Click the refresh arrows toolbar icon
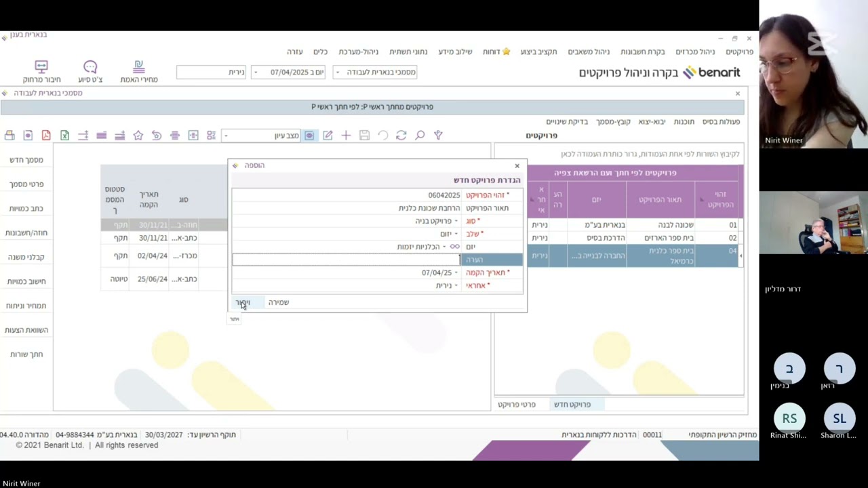The height and width of the screenshot is (488, 868). click(x=401, y=136)
